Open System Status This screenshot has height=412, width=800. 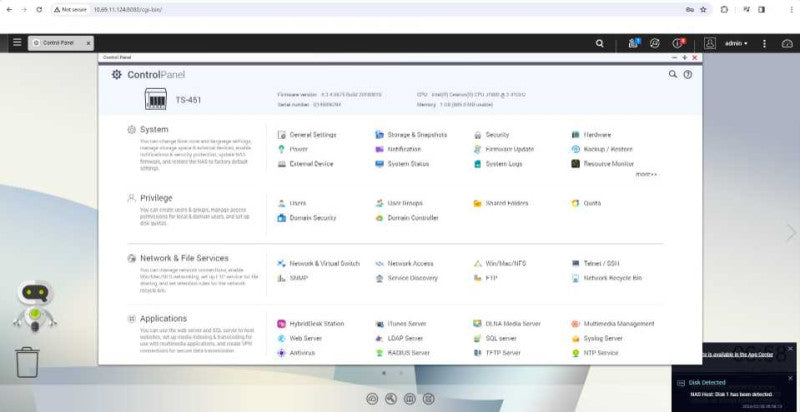pos(402,164)
